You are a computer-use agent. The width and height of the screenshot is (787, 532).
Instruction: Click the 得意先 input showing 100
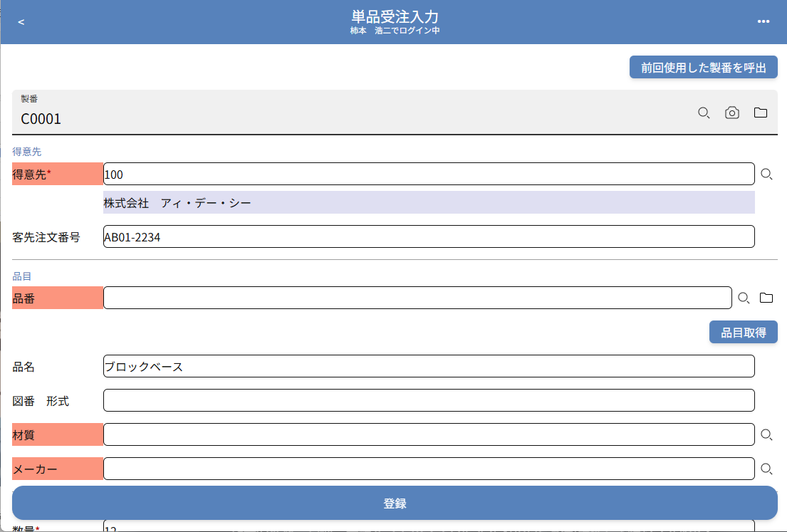(x=428, y=174)
